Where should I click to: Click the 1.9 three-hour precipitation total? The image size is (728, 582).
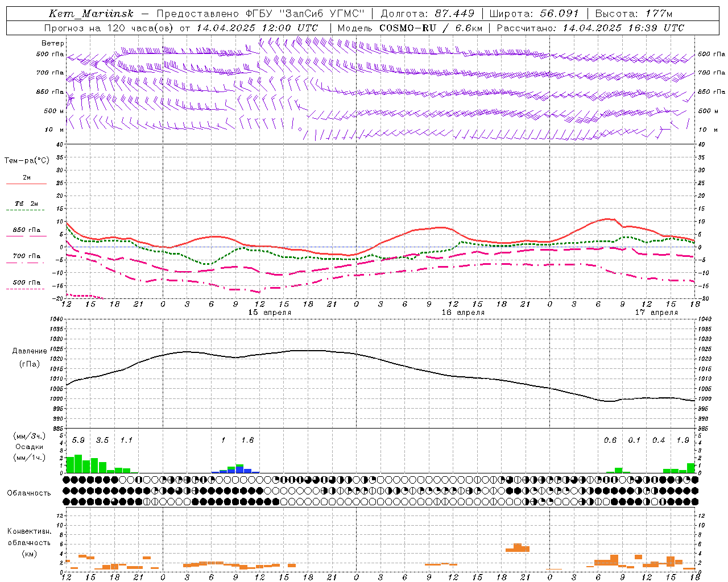683,440
